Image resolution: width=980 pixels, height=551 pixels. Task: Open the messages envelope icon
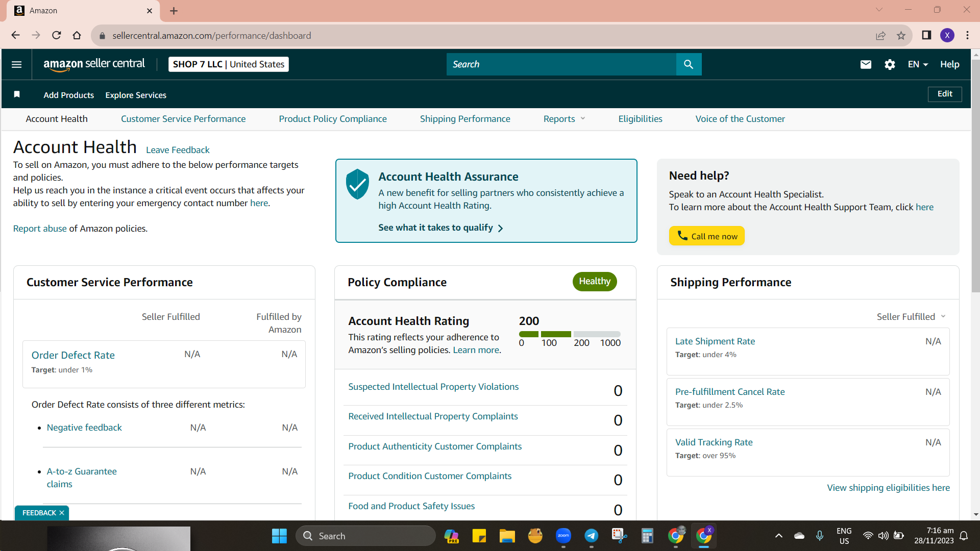[866, 64]
